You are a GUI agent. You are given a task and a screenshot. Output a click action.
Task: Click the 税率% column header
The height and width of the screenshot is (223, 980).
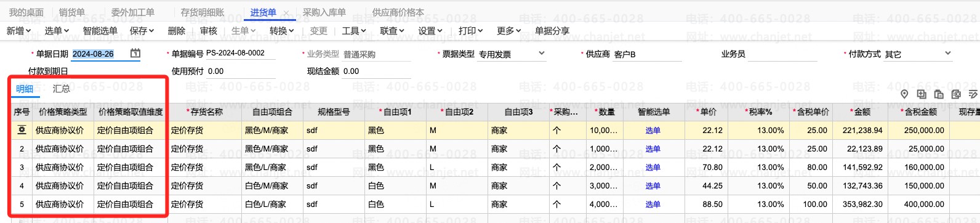point(758,112)
